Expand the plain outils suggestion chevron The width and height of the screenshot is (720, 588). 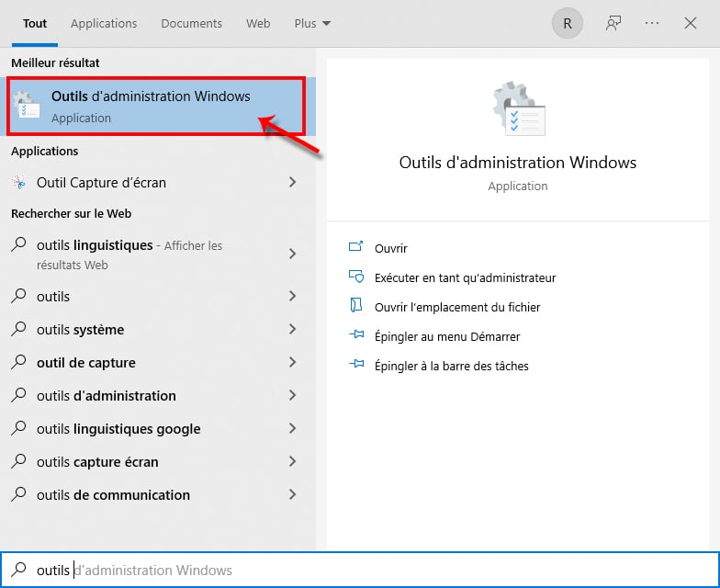pos(292,296)
